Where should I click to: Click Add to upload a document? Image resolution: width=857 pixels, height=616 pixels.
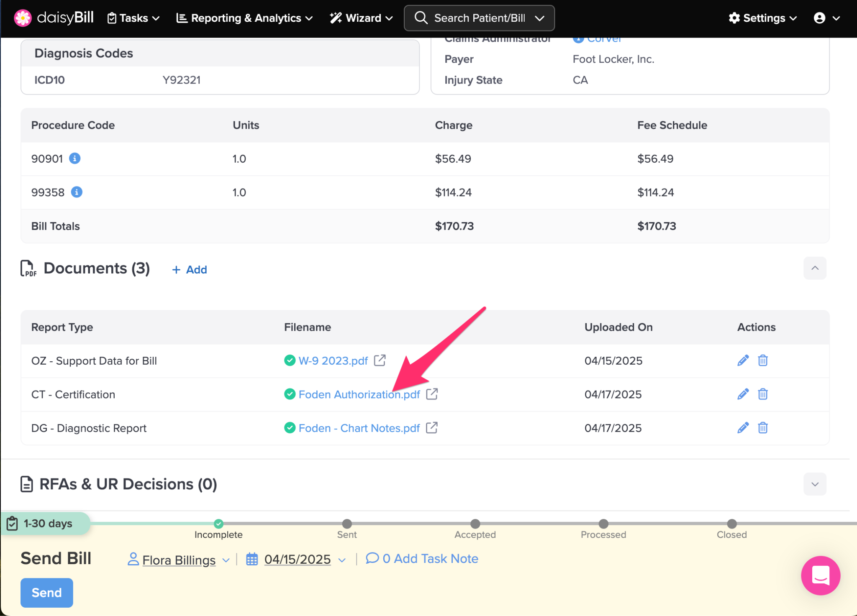[x=190, y=270]
